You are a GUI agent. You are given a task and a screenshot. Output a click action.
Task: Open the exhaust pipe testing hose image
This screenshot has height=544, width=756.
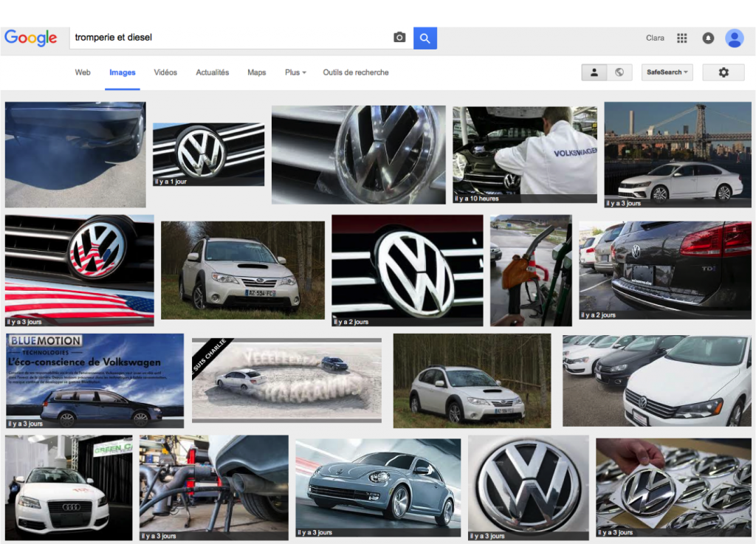pyautogui.click(x=214, y=488)
